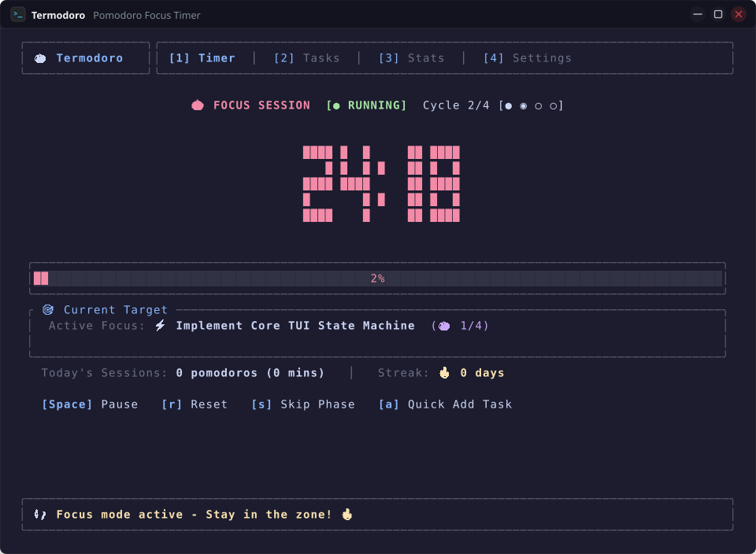Image resolution: width=756 pixels, height=554 pixels.
Task: Click the flame icon next to Streak
Action: 444,372
